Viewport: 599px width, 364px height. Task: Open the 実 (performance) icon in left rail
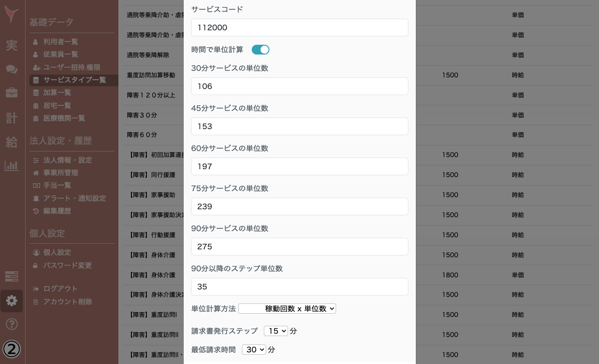pos(11,45)
